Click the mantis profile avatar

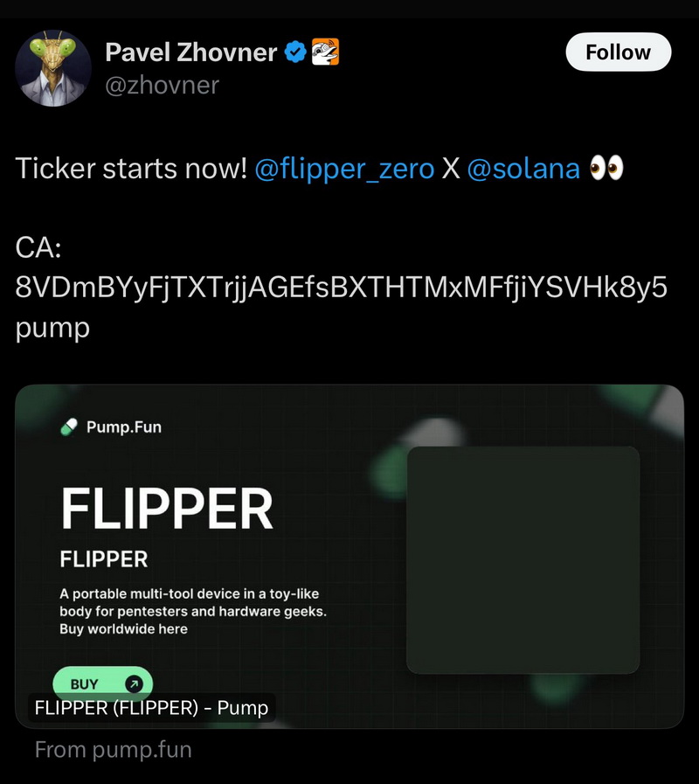[53, 68]
